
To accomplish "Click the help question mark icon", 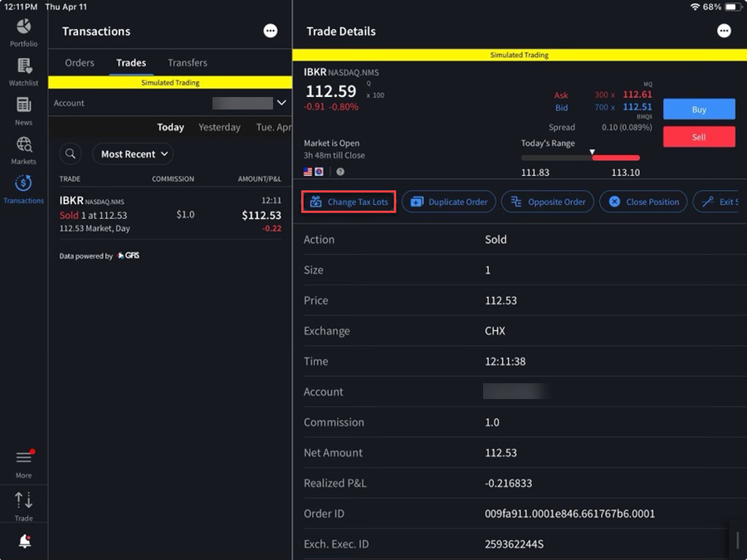I will [340, 172].
